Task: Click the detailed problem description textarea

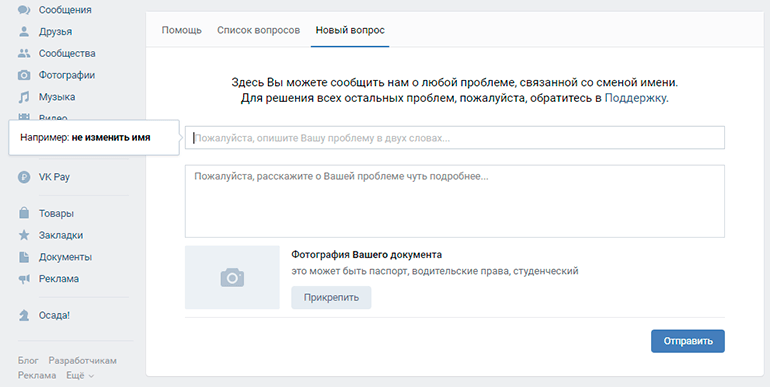Action: 455,201
